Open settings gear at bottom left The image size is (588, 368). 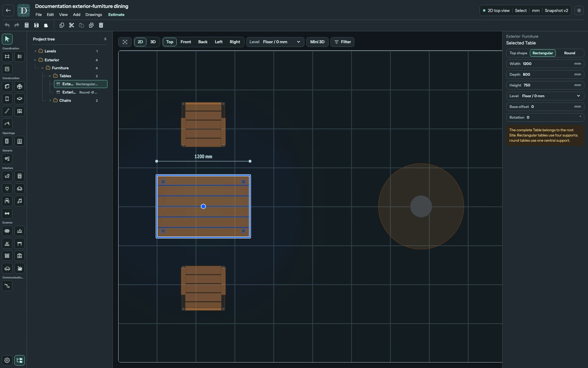click(x=7, y=360)
